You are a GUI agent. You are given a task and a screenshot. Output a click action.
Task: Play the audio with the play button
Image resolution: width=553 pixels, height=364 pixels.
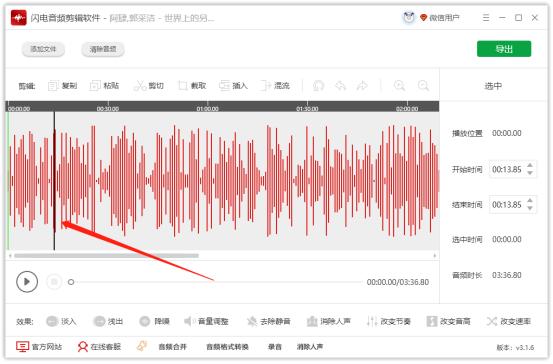point(27,281)
